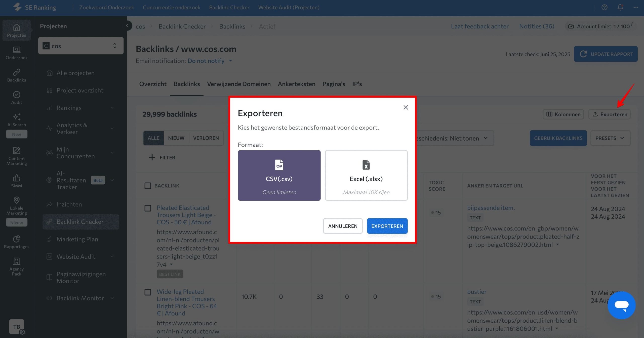Open Rapportages pie chart icon
Viewport: 644px width, 338px height.
pos(17,239)
